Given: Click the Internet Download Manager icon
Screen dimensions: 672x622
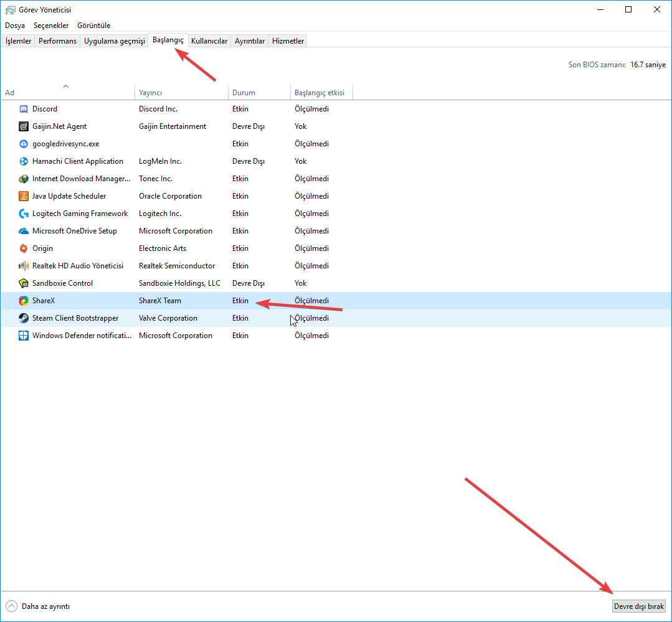Looking at the screenshot, I should [x=24, y=179].
